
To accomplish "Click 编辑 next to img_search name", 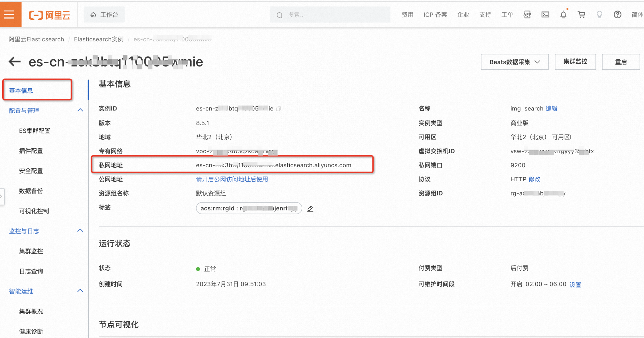I will [x=551, y=108].
